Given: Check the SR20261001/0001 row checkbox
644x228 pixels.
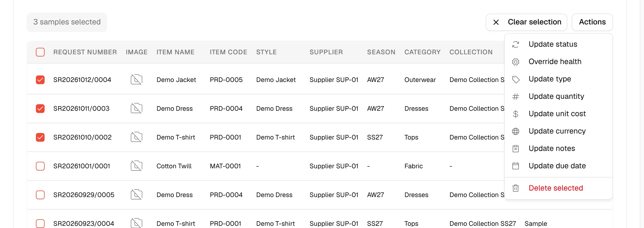Looking at the screenshot, I should (x=40, y=166).
